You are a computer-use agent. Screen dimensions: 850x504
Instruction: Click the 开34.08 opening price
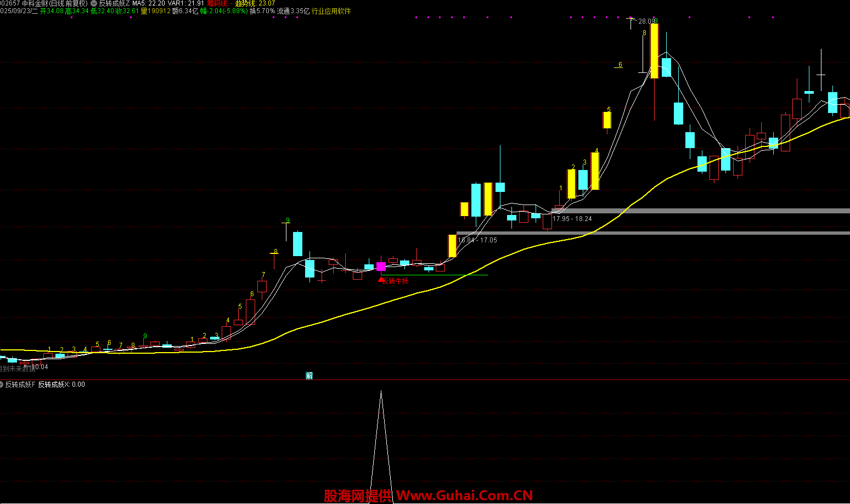51,11
